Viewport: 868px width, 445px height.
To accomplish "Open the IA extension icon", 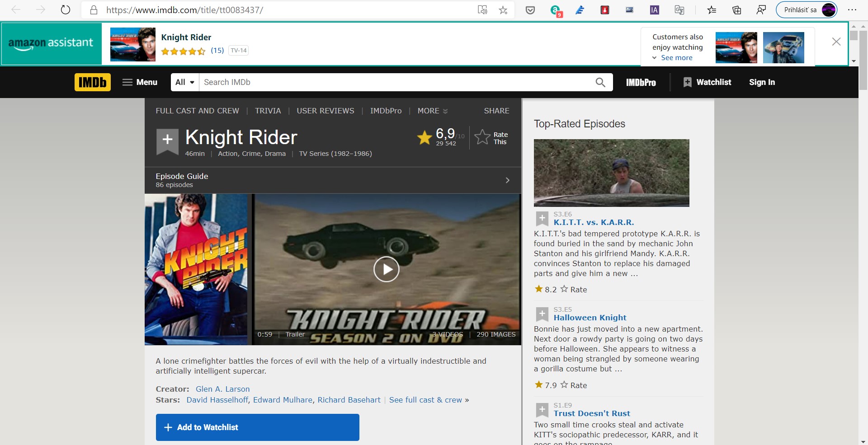I will coord(654,10).
